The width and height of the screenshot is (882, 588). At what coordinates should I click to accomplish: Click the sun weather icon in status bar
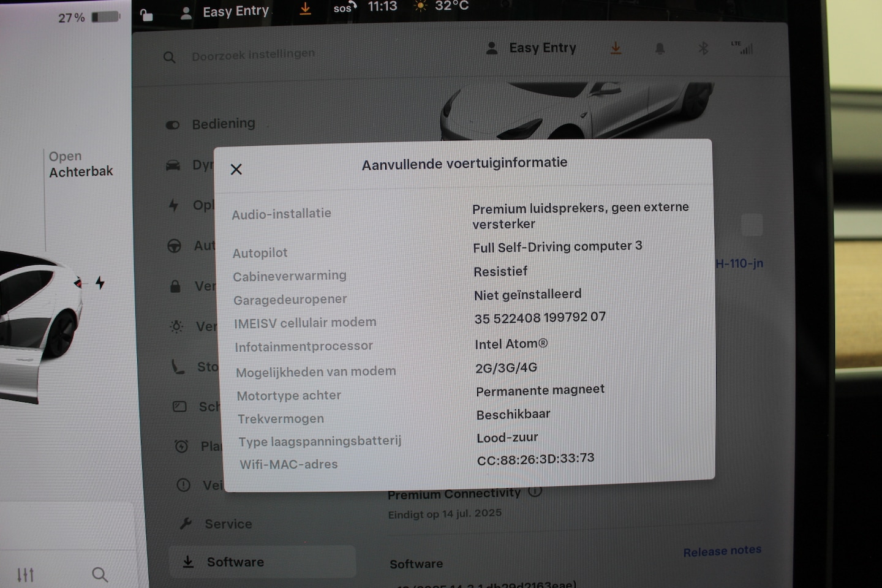click(x=420, y=6)
